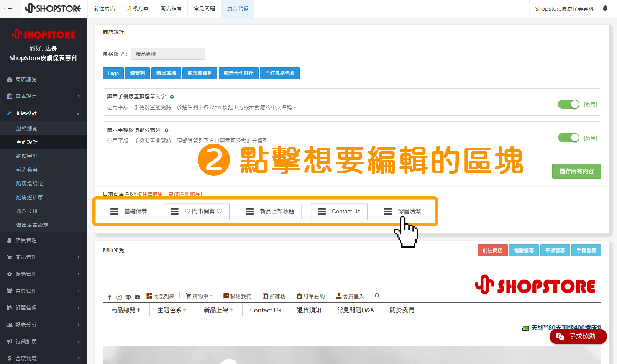Screen dimensions: 617x364
Task: Expand the 會員管理 sidebar chevron
Action: click(x=78, y=291)
